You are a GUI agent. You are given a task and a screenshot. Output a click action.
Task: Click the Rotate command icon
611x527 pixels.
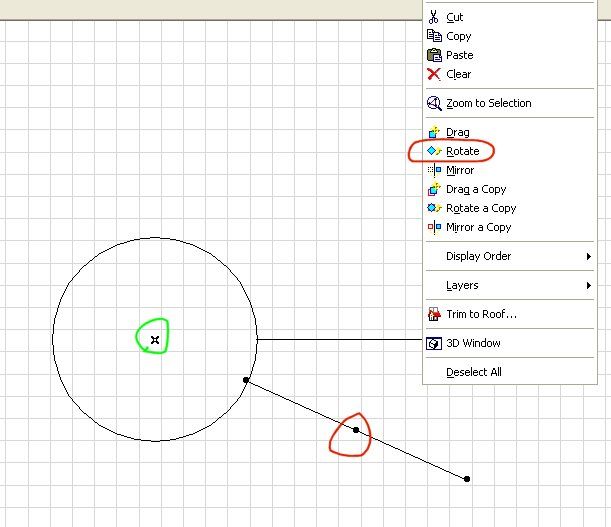[434, 151]
